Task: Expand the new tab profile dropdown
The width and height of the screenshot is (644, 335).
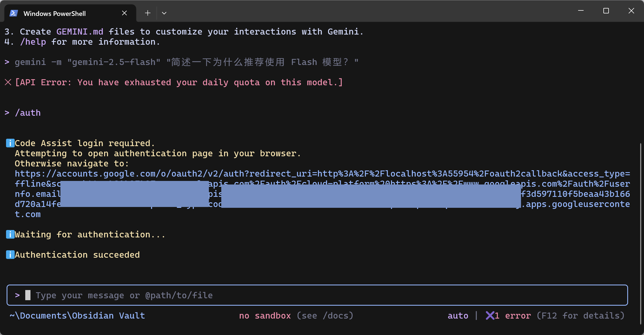Action: pyautogui.click(x=164, y=13)
